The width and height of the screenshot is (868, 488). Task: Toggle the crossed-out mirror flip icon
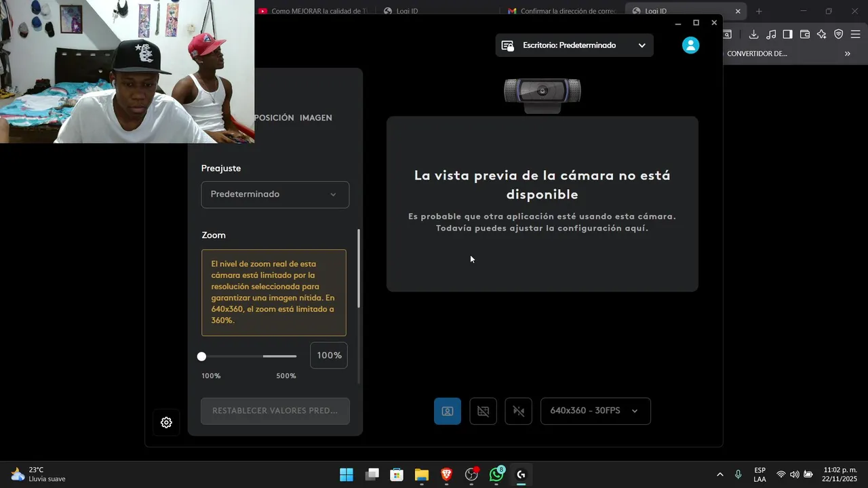(519, 411)
